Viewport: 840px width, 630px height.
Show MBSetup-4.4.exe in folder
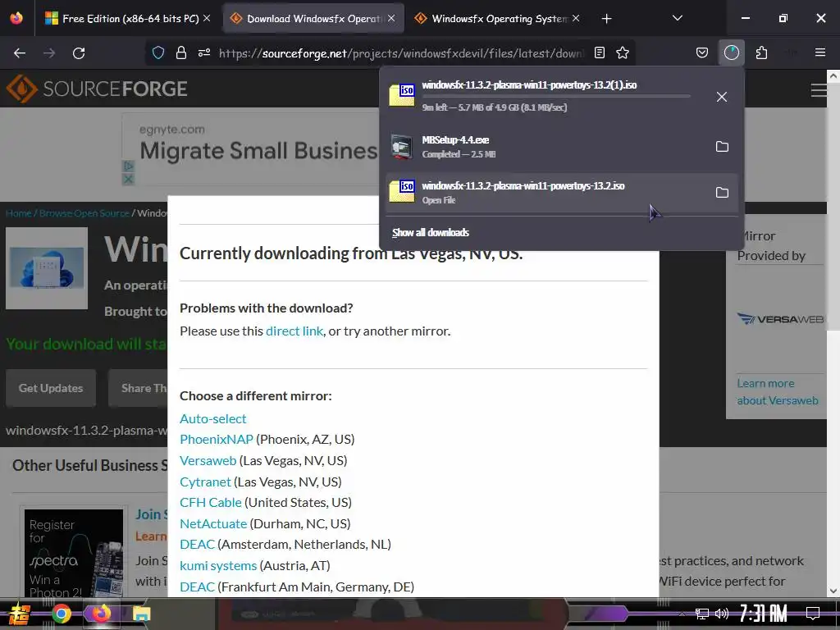pos(722,146)
